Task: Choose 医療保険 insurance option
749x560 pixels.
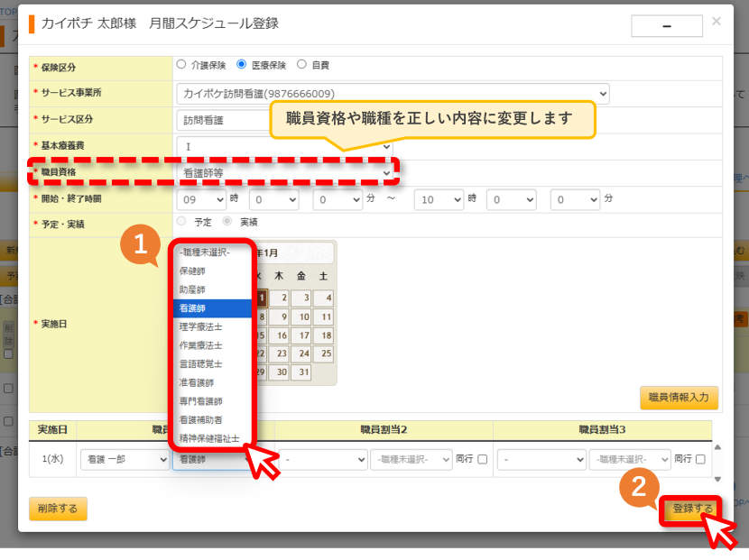Action: [x=242, y=64]
